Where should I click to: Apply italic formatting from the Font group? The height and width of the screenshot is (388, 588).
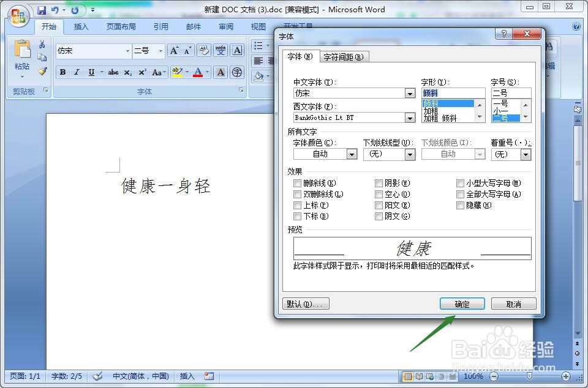[77, 72]
